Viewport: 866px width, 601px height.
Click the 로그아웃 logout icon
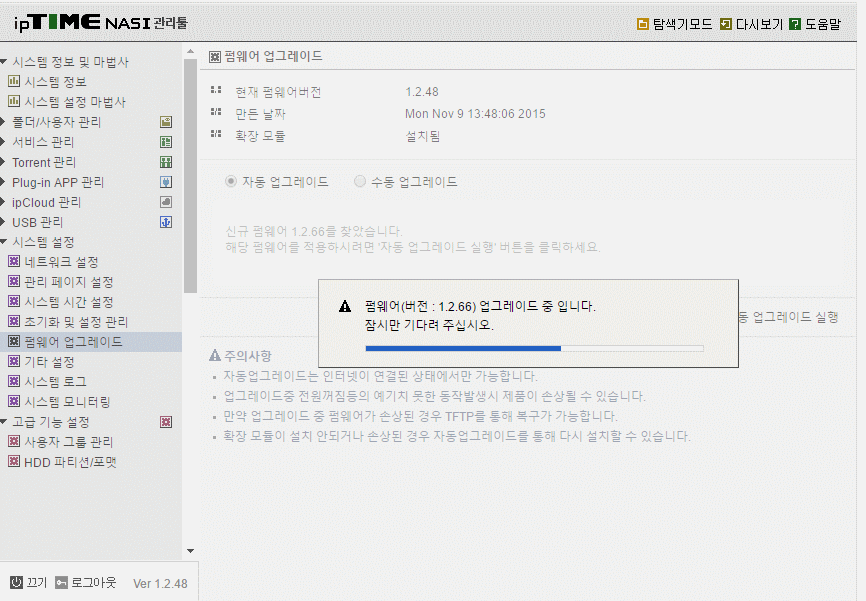pyautogui.click(x=61, y=582)
